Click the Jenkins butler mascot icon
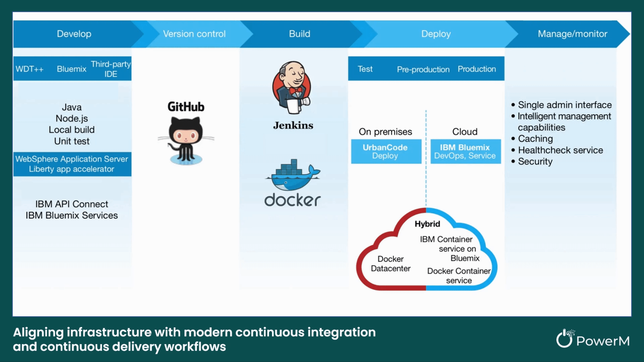This screenshot has height=362, width=644. (x=292, y=87)
